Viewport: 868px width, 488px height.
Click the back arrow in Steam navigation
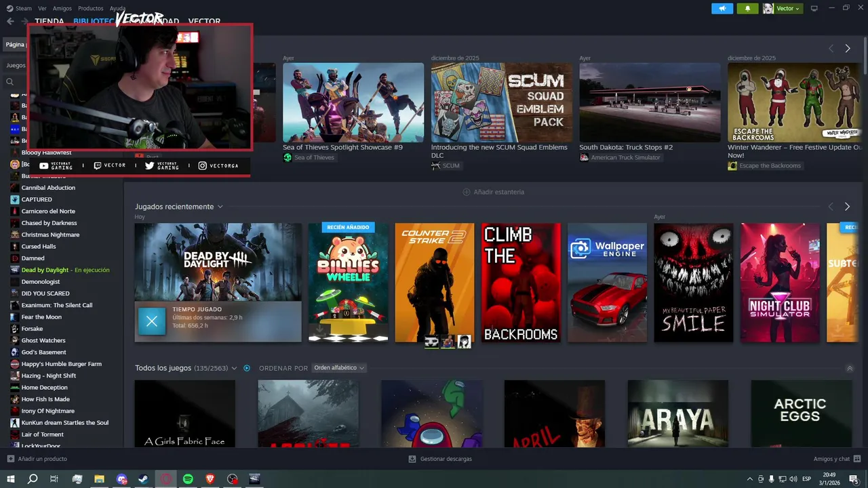click(10, 21)
